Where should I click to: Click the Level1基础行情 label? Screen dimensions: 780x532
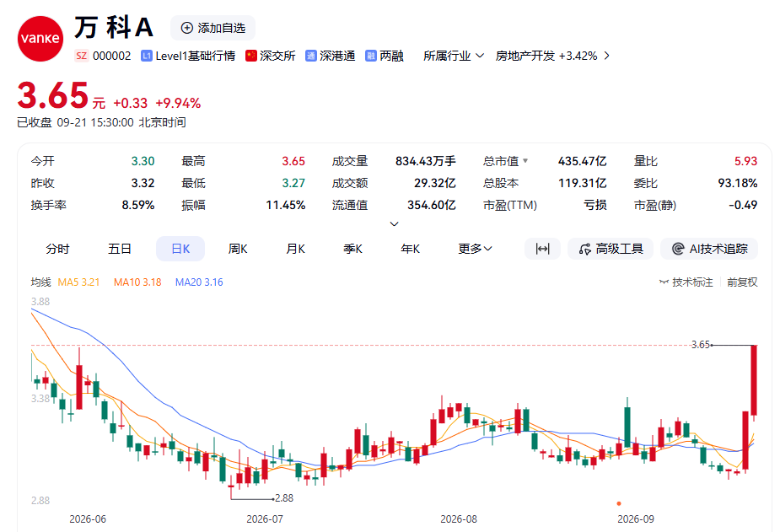click(x=195, y=56)
